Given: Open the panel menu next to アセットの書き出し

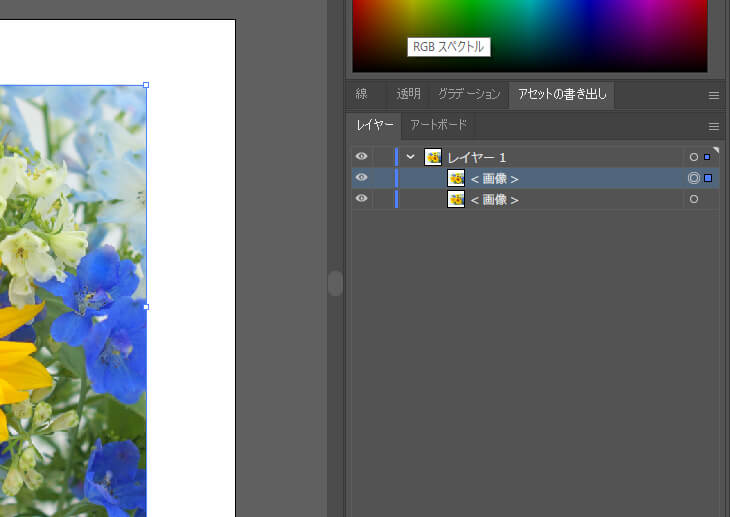Looking at the screenshot, I should [714, 95].
